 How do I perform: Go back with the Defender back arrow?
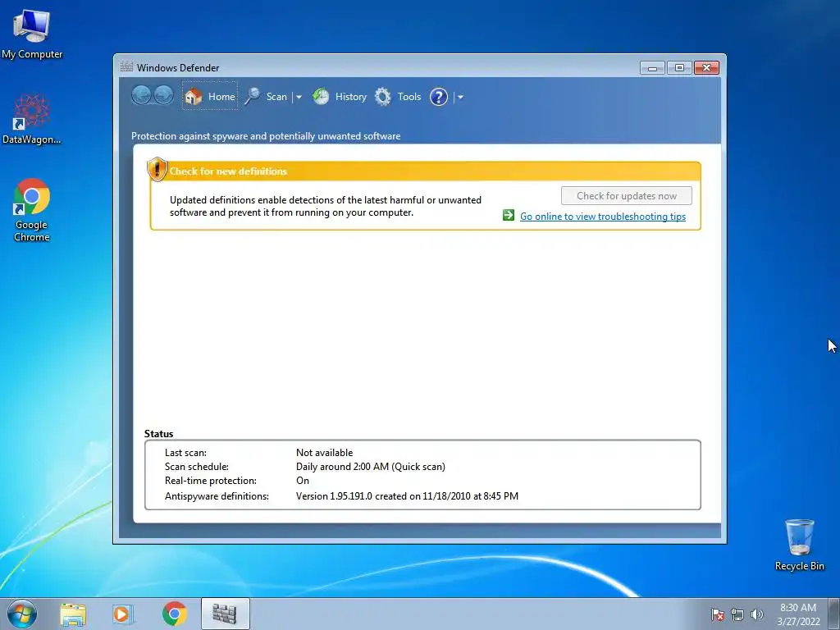[141, 96]
